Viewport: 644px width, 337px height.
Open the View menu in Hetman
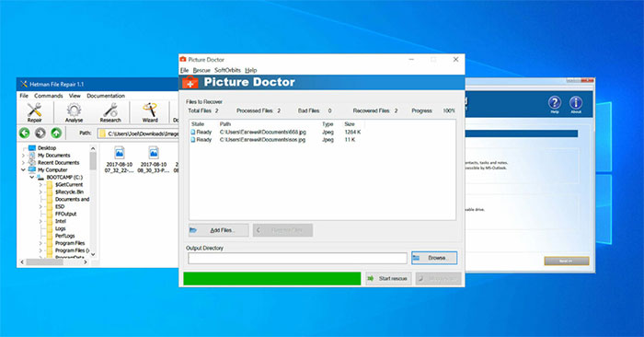tap(75, 96)
